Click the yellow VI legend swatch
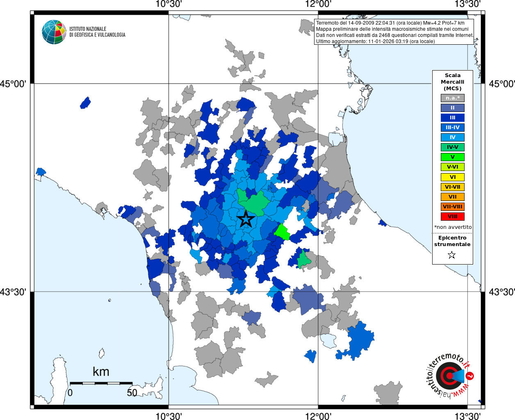515x420 pixels. (x=452, y=177)
